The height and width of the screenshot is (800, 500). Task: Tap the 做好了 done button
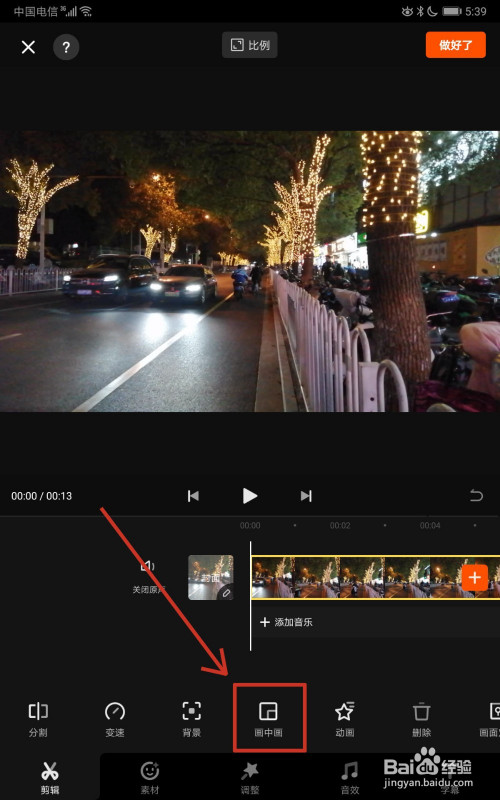coord(456,45)
